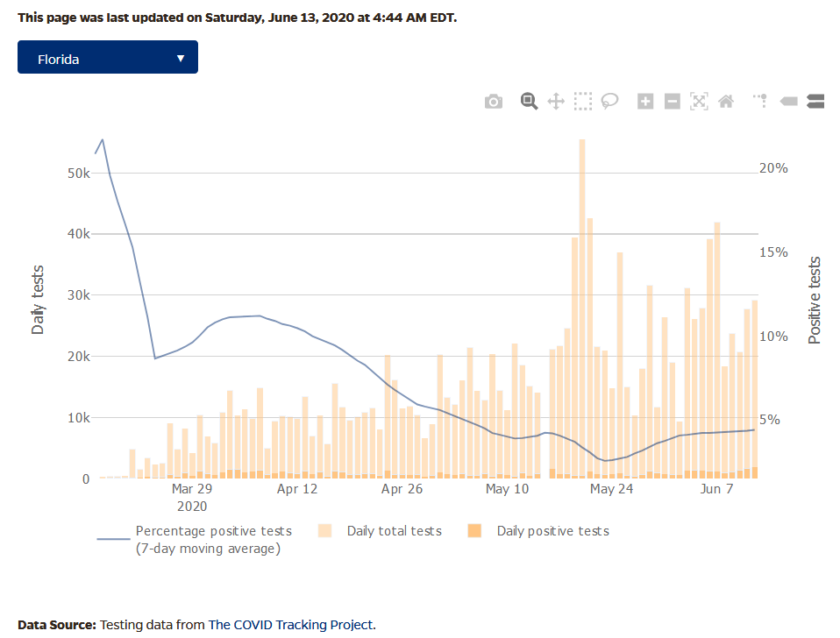Toggle Daily total tests legend item
Screen dimensions: 840x638
click(394, 531)
